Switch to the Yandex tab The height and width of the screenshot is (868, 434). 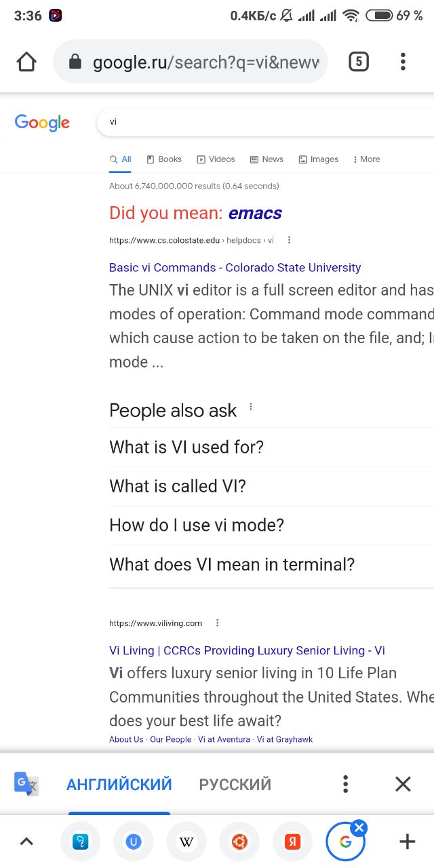292,842
